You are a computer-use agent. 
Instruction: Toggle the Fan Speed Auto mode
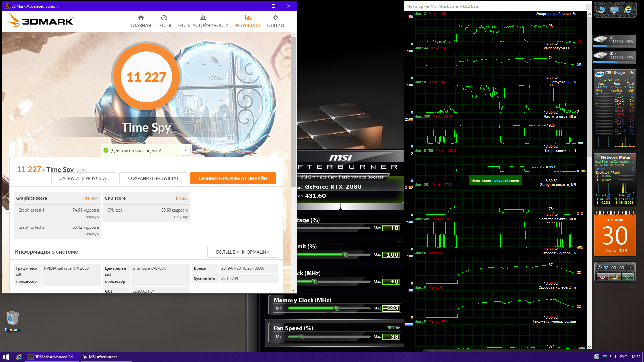(394, 328)
